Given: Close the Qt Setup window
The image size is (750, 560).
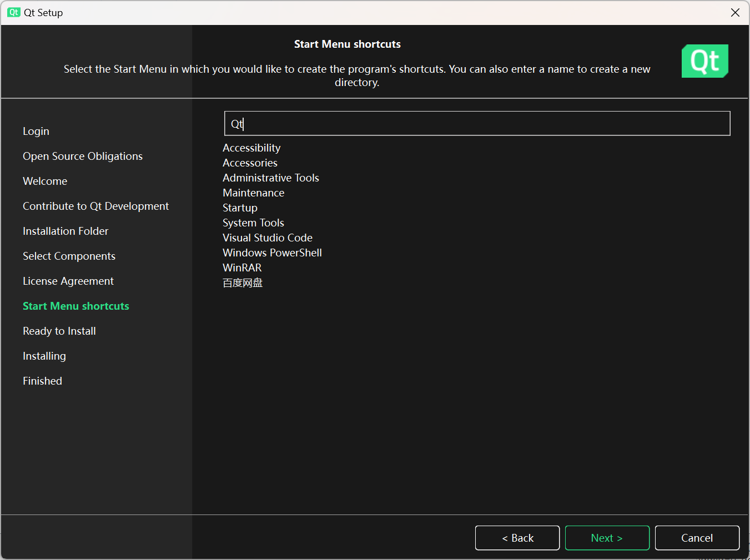Looking at the screenshot, I should pos(735,12).
